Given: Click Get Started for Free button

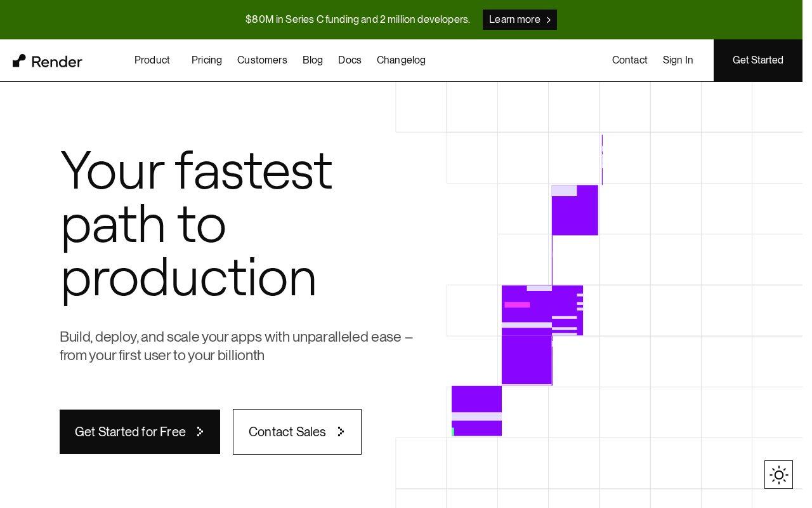Looking at the screenshot, I should pos(140,432).
